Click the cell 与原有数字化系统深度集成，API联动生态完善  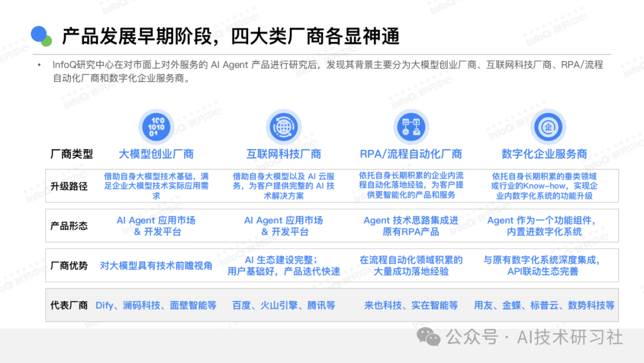542,266
